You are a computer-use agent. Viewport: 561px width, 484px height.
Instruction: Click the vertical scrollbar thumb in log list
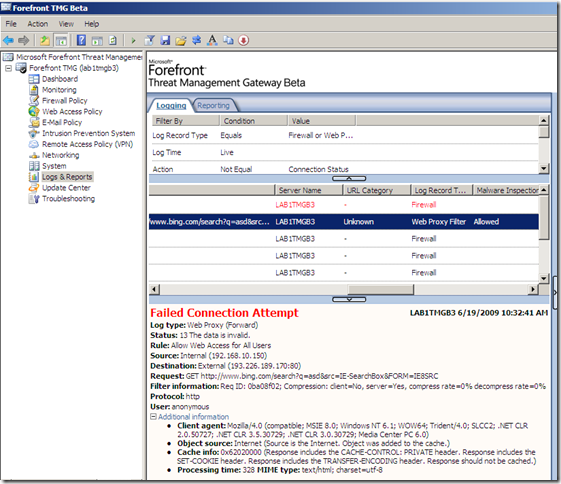point(543,217)
